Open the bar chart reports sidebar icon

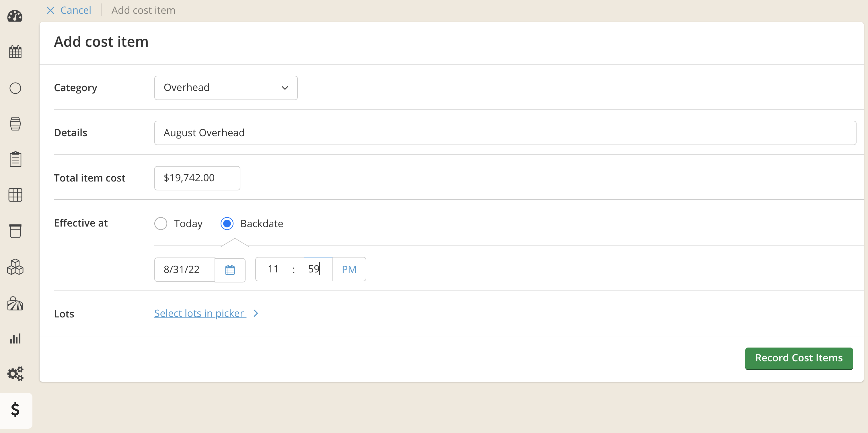coord(15,339)
